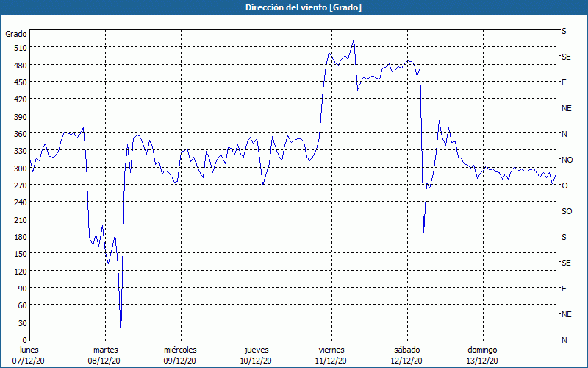The image size is (588, 368).
Task: Select the '90' y-axis tick label
Action: click(23, 288)
